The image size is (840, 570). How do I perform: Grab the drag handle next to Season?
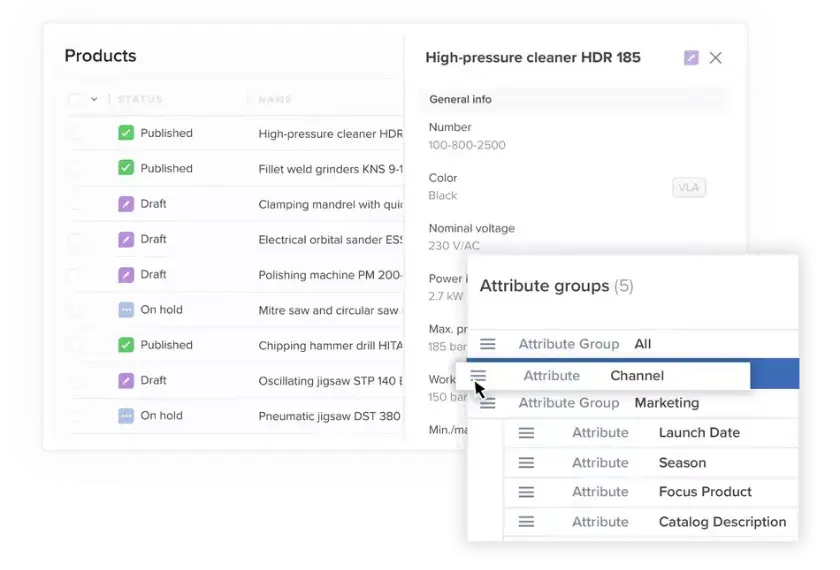[526, 463]
